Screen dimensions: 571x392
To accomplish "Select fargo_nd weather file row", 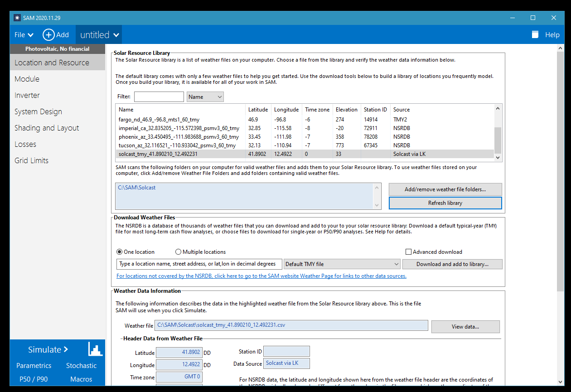I will [x=305, y=120].
